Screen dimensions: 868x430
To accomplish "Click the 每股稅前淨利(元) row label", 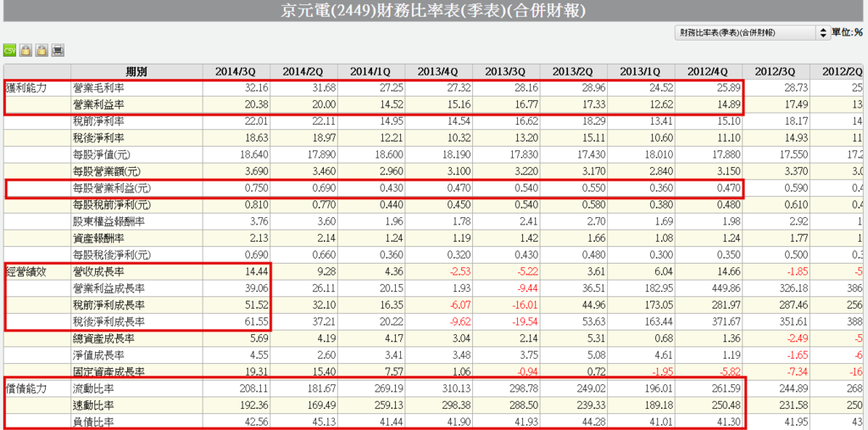I will [112, 205].
